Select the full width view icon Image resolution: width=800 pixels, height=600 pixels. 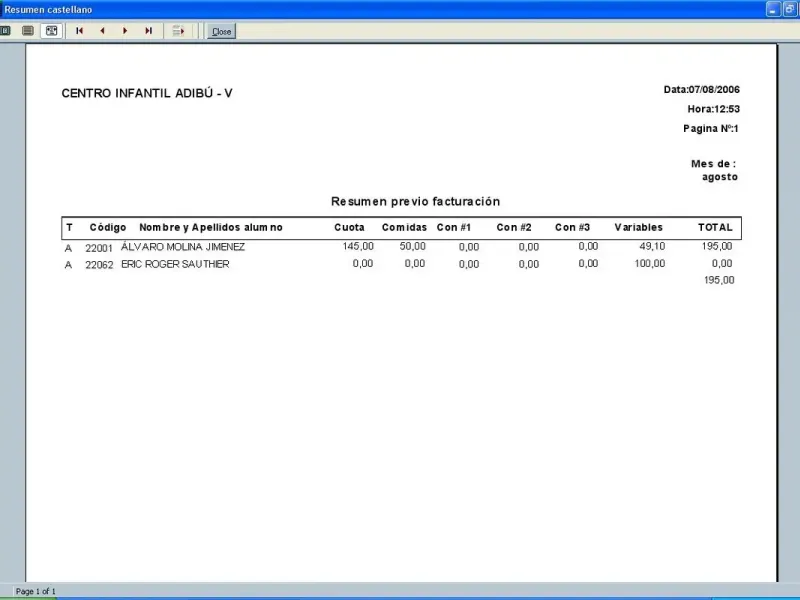click(x=28, y=31)
